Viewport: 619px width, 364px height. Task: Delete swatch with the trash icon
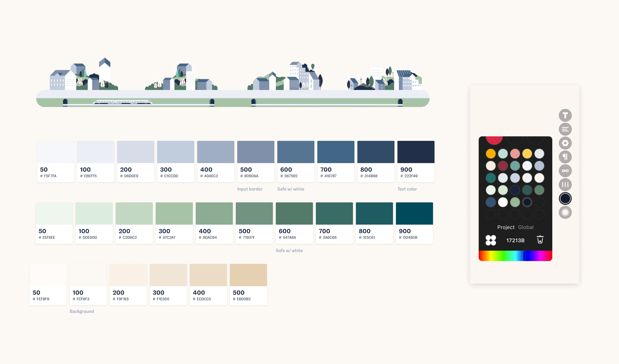tap(540, 240)
